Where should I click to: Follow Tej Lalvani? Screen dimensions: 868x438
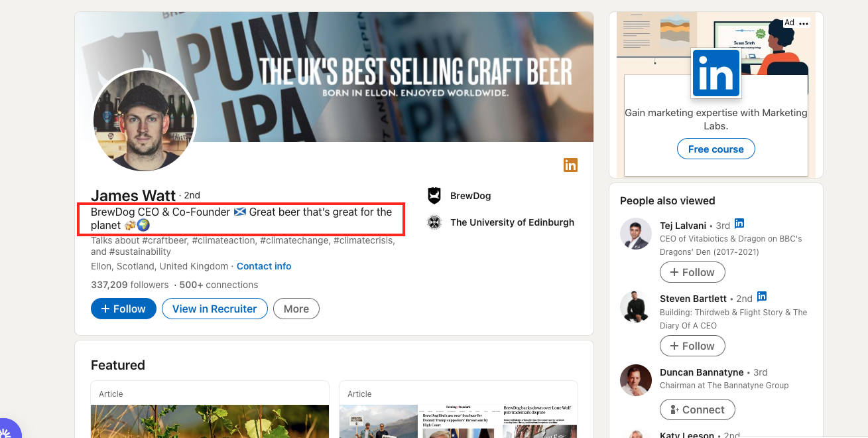(692, 272)
